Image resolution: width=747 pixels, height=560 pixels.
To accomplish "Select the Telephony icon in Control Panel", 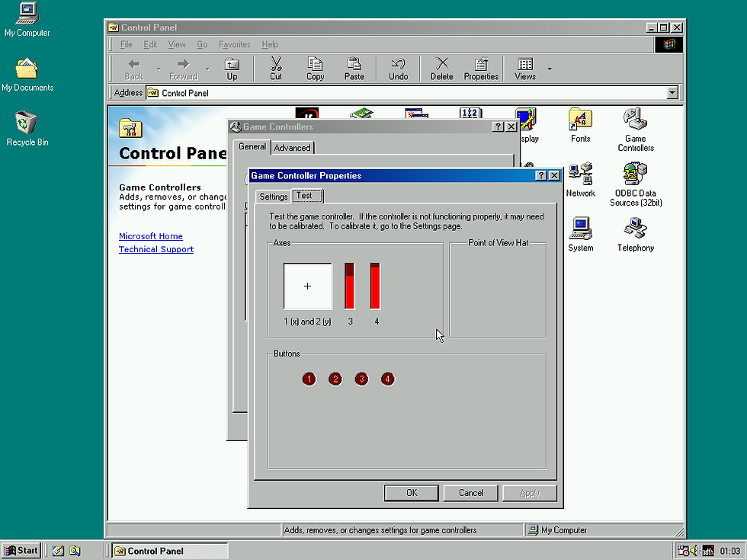I will 636,235.
